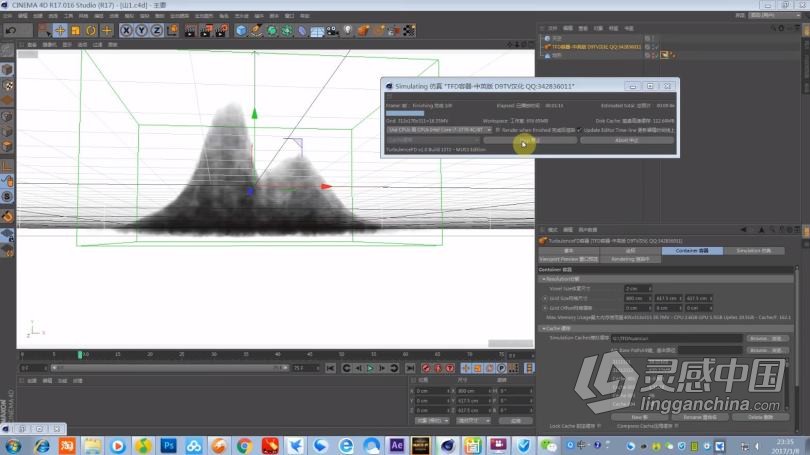Click the TurbulenceFD orange plugin icon
This screenshot has width=810, height=455.
coord(364,30)
